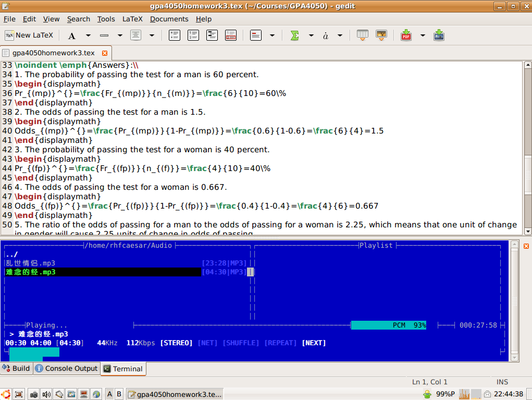Expand dropdown next to the rule icon
The height and width of the screenshot is (400, 532).
click(120, 35)
